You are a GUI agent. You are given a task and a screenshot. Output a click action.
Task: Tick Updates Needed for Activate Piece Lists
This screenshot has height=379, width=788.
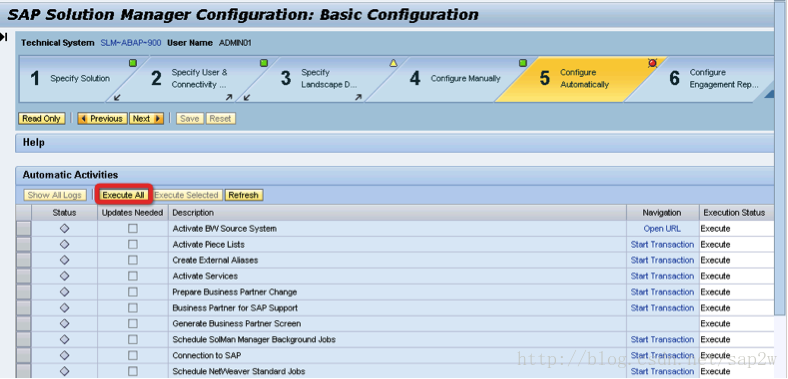[133, 244]
